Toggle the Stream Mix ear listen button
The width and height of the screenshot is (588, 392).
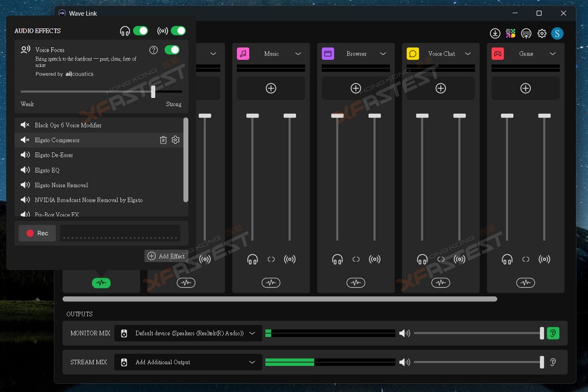pyautogui.click(x=553, y=362)
